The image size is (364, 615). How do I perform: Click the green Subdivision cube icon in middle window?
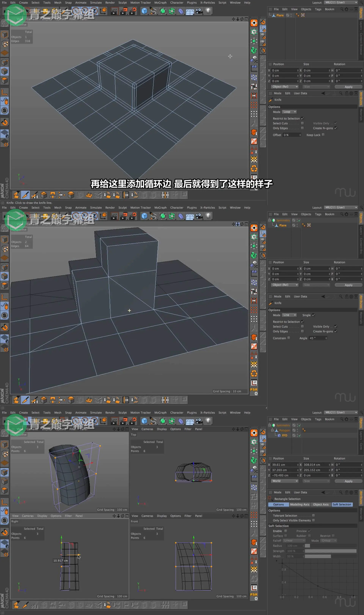163,216
